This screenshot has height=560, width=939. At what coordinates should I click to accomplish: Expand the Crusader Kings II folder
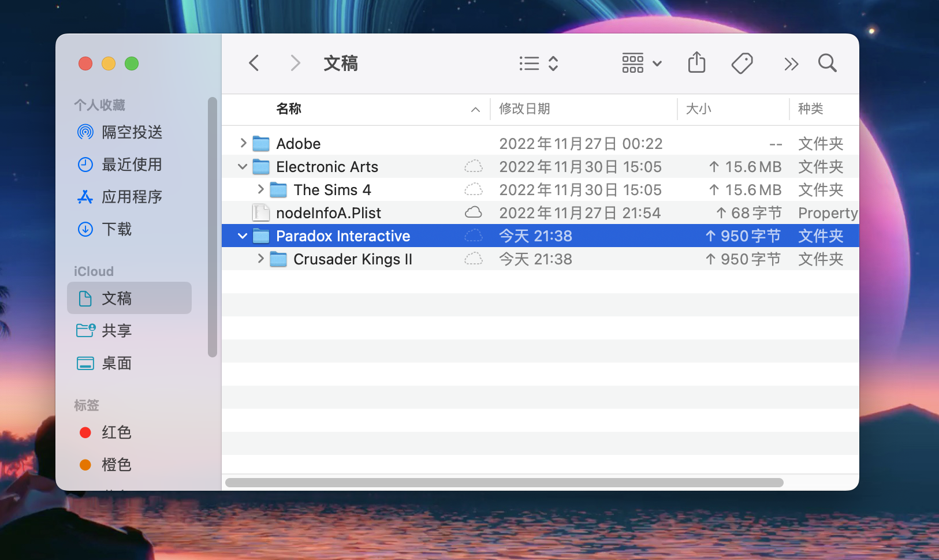pyautogui.click(x=260, y=259)
